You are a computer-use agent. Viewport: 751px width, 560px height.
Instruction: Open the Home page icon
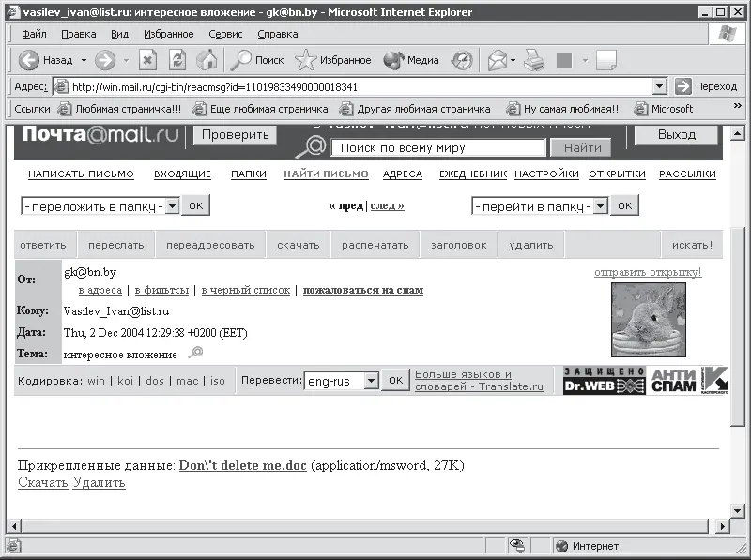click(x=207, y=60)
